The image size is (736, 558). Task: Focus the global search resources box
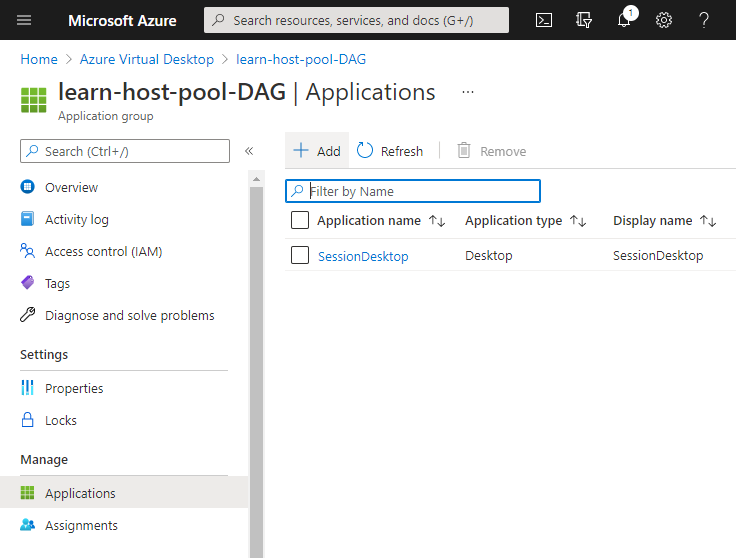click(356, 20)
